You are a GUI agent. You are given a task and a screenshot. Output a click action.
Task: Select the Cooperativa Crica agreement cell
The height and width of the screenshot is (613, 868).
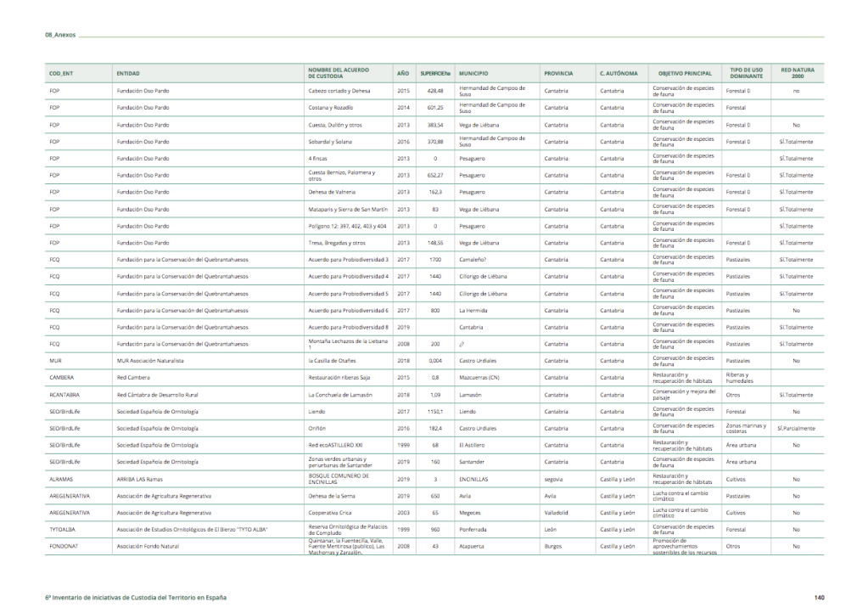331,513
